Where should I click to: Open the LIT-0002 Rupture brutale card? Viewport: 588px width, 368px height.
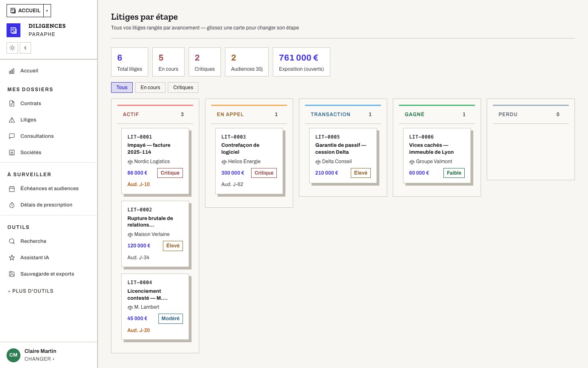point(155,234)
